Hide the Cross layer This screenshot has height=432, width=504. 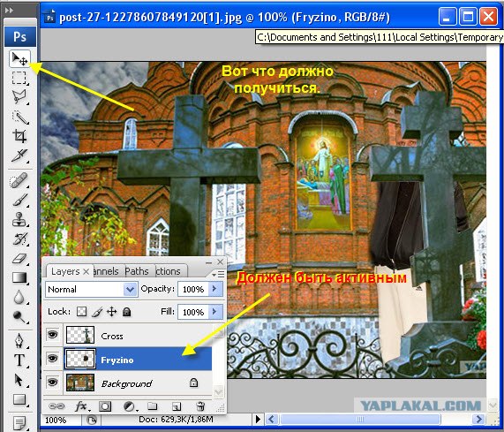[52, 335]
